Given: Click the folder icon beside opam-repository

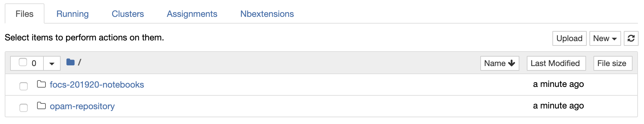Looking at the screenshot, I should [x=41, y=105].
